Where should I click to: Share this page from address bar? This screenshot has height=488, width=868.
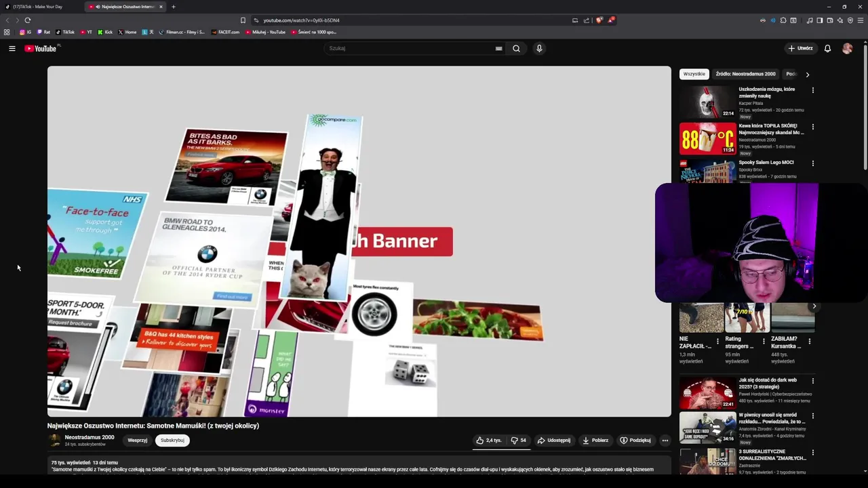(x=587, y=20)
